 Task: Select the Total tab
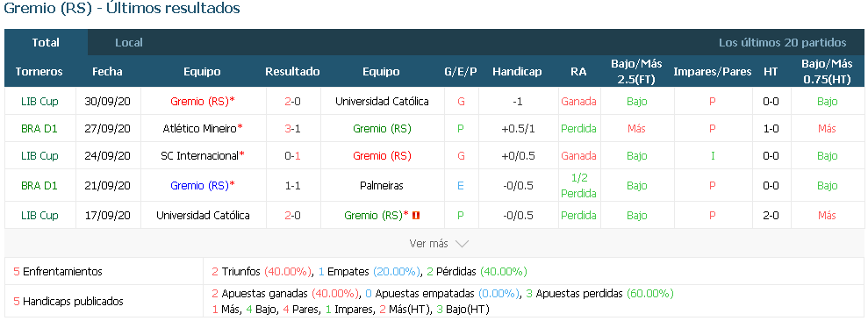pyautogui.click(x=46, y=43)
